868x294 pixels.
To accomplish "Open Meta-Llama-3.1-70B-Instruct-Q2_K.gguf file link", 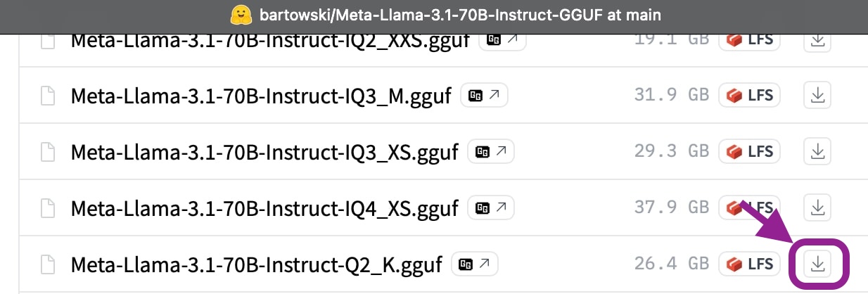I will point(256,264).
